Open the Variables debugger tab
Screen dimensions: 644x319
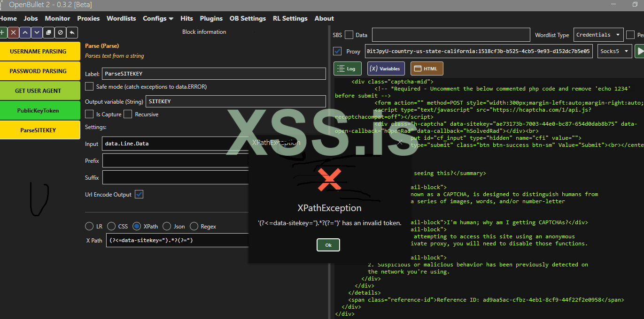[x=386, y=68]
